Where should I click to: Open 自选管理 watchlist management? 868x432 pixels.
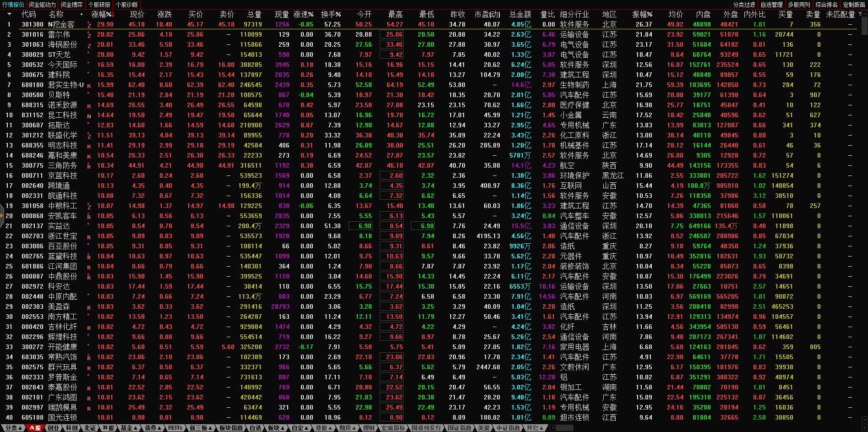pyautogui.click(x=771, y=5)
